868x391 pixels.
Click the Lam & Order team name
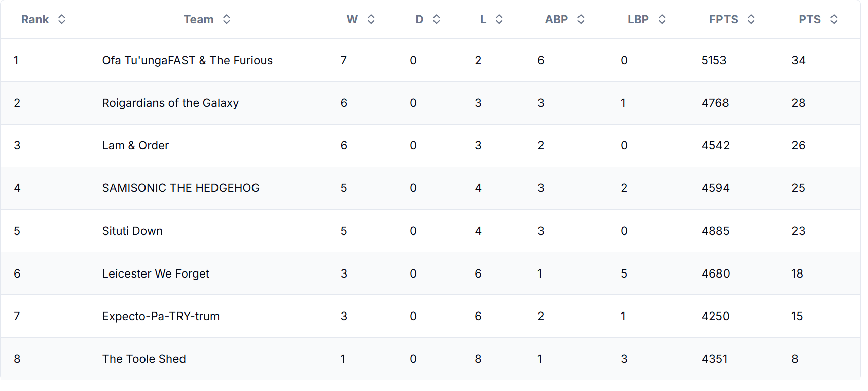coord(135,145)
